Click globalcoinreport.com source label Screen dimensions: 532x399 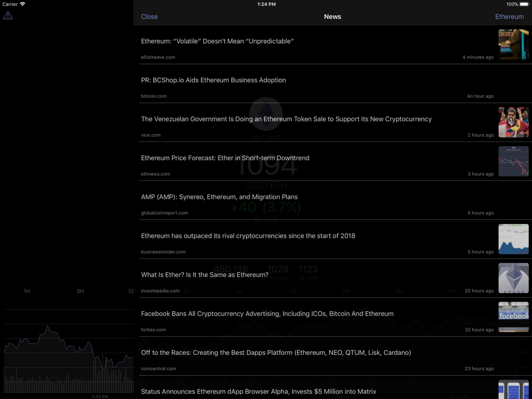pos(164,213)
